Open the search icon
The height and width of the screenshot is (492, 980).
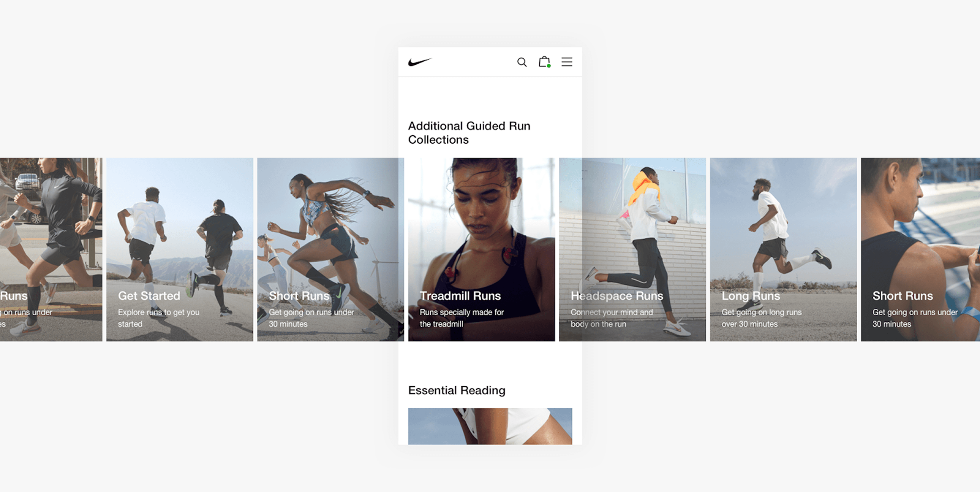click(x=522, y=62)
